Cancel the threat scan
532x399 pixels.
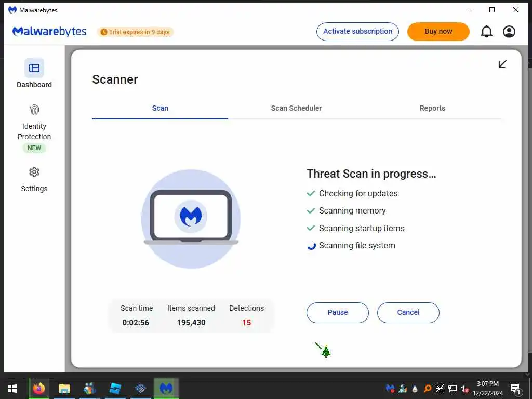click(408, 312)
